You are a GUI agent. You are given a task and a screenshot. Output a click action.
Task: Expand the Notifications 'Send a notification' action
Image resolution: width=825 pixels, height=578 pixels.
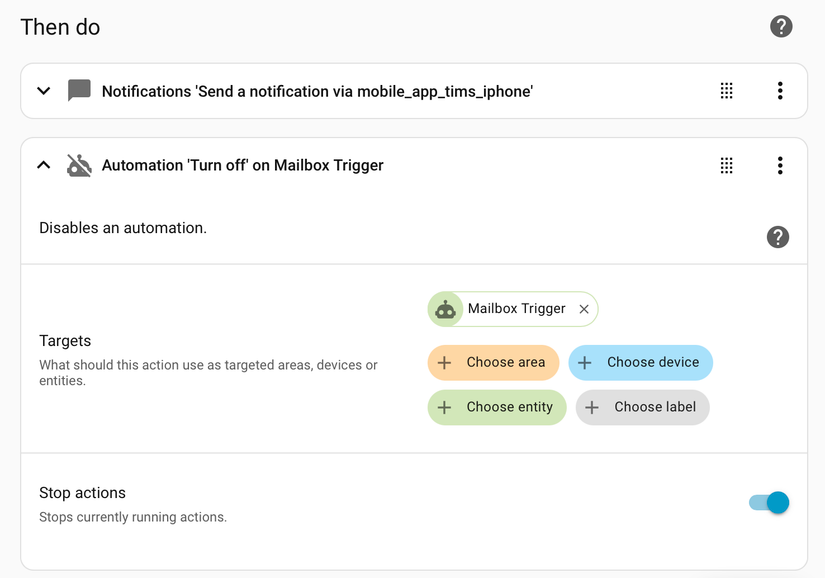pos(43,90)
